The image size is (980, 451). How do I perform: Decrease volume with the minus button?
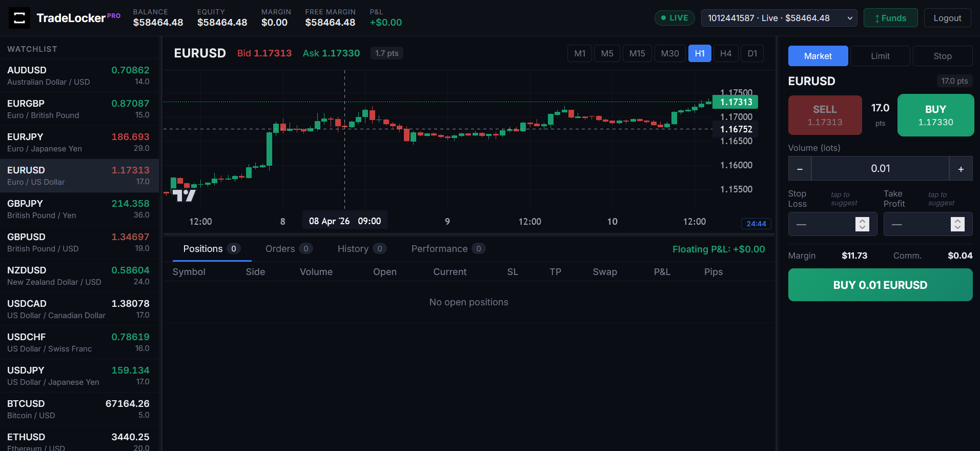800,169
